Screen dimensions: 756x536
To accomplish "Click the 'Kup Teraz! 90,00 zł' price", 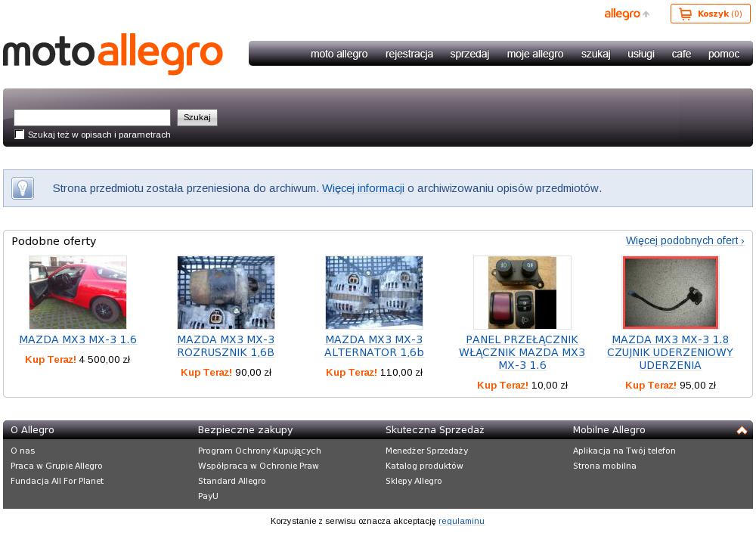I will coord(226,373).
